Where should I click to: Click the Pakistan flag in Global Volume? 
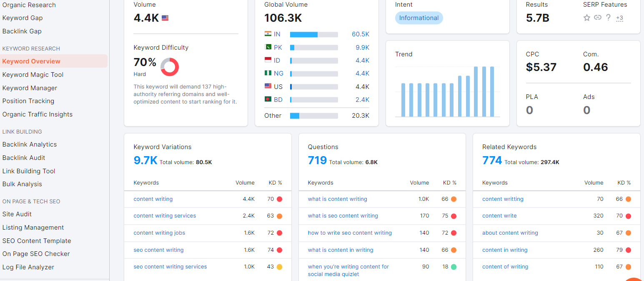[268, 47]
